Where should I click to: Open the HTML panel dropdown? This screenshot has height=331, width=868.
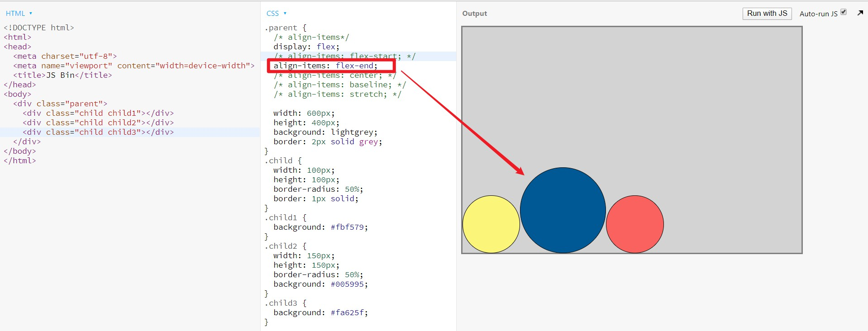point(19,14)
